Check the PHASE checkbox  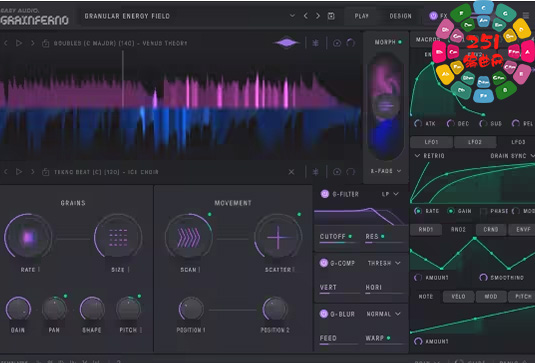click(x=483, y=211)
